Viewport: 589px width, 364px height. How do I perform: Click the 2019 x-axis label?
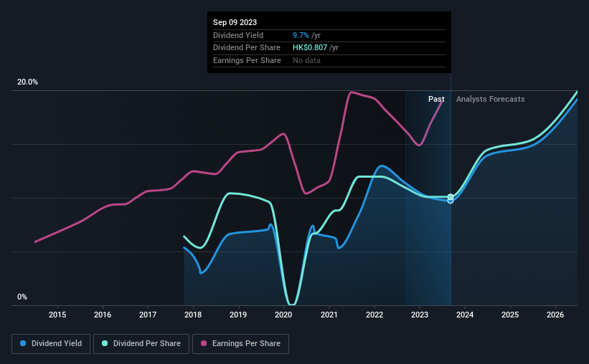[x=238, y=315]
